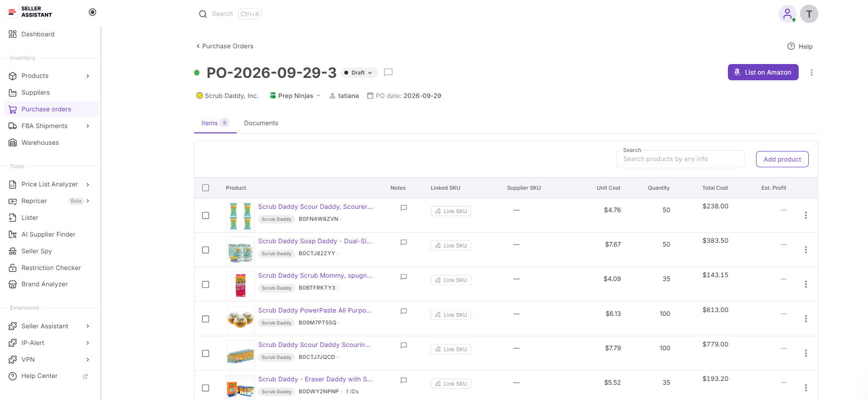Image resolution: width=868 pixels, height=400 pixels.
Task: Click Link SKU for B0FN4W8ZVN row
Action: [451, 211]
